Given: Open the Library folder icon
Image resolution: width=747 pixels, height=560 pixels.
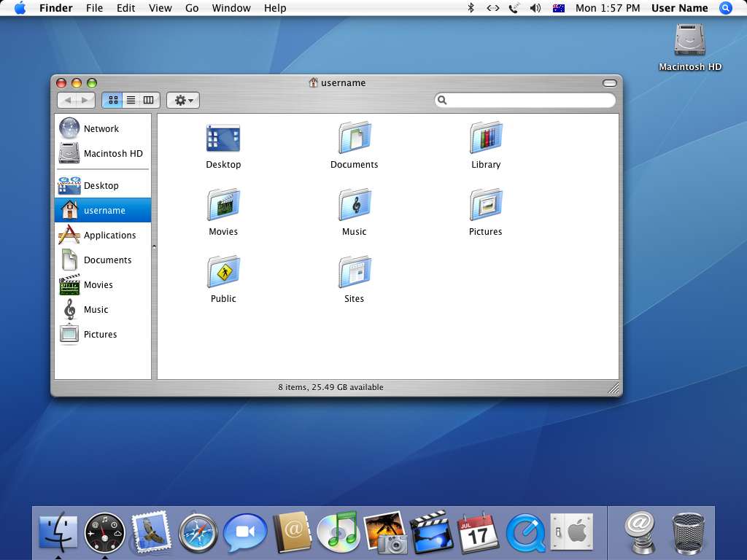Looking at the screenshot, I should tap(486, 138).
